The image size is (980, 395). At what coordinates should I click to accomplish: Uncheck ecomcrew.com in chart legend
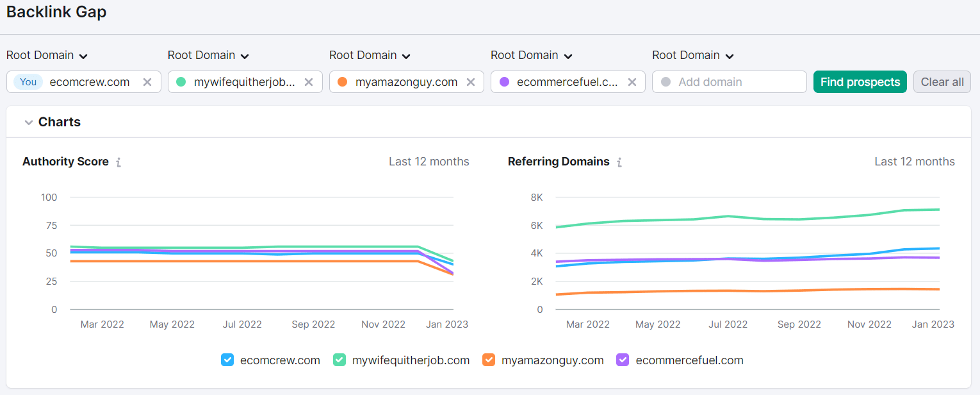coord(227,360)
